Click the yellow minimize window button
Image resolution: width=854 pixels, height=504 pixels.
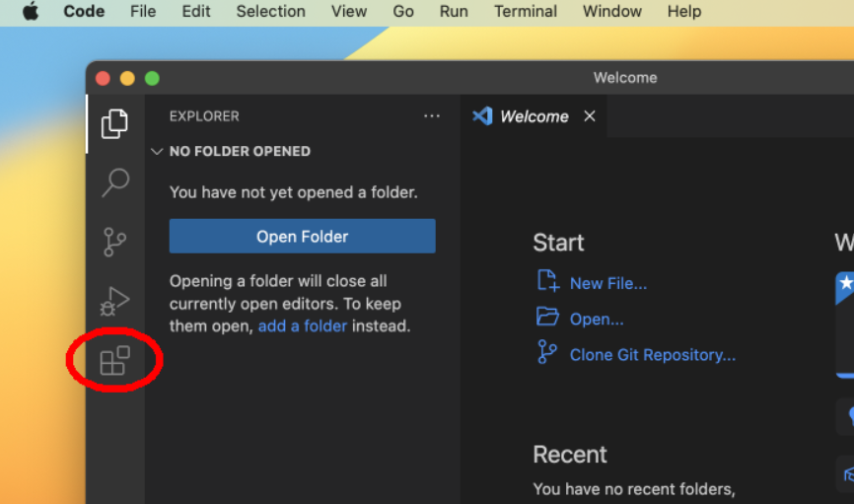[127, 79]
